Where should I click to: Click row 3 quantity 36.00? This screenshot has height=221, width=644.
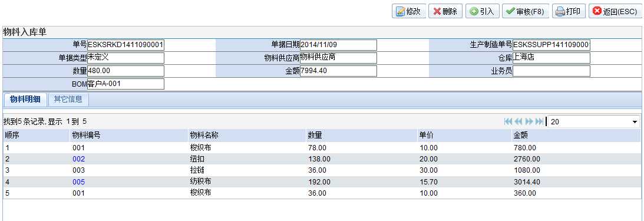click(317, 170)
